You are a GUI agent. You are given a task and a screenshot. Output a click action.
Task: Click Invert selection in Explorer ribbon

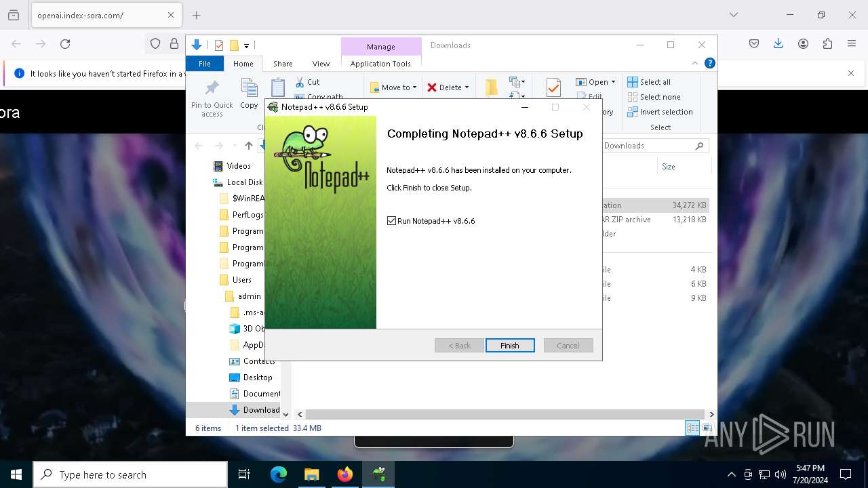[x=660, y=112]
